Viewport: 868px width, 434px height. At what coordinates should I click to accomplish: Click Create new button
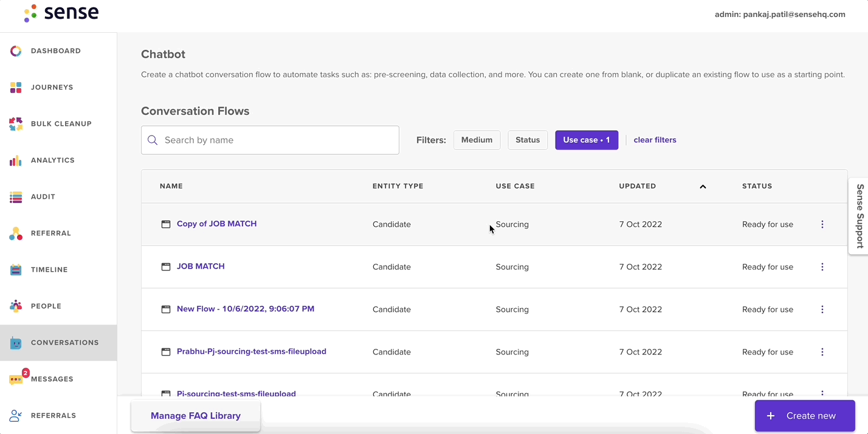coord(805,416)
